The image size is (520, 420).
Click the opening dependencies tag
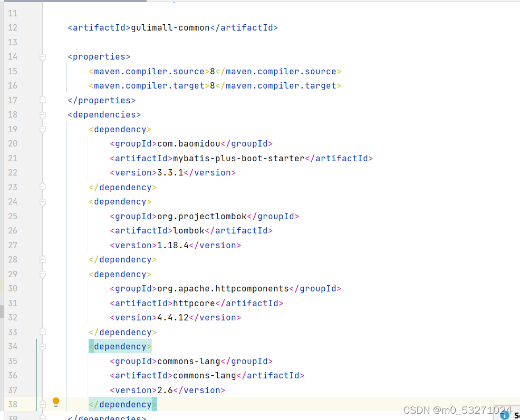coord(104,115)
